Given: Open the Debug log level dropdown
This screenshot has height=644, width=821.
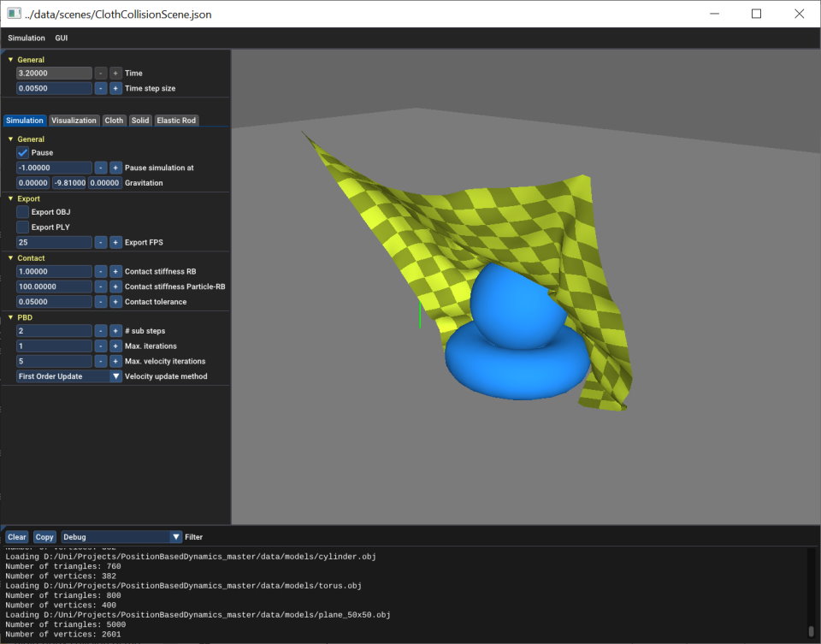Looking at the screenshot, I should [120, 536].
